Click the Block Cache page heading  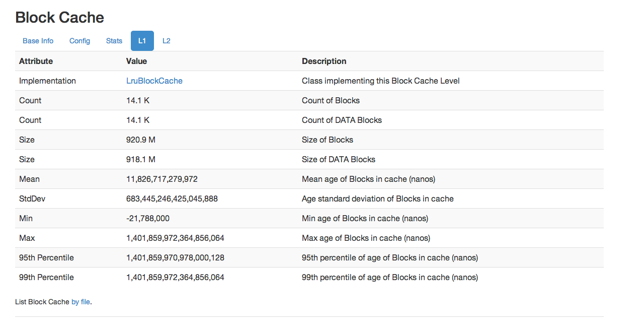[x=59, y=18]
